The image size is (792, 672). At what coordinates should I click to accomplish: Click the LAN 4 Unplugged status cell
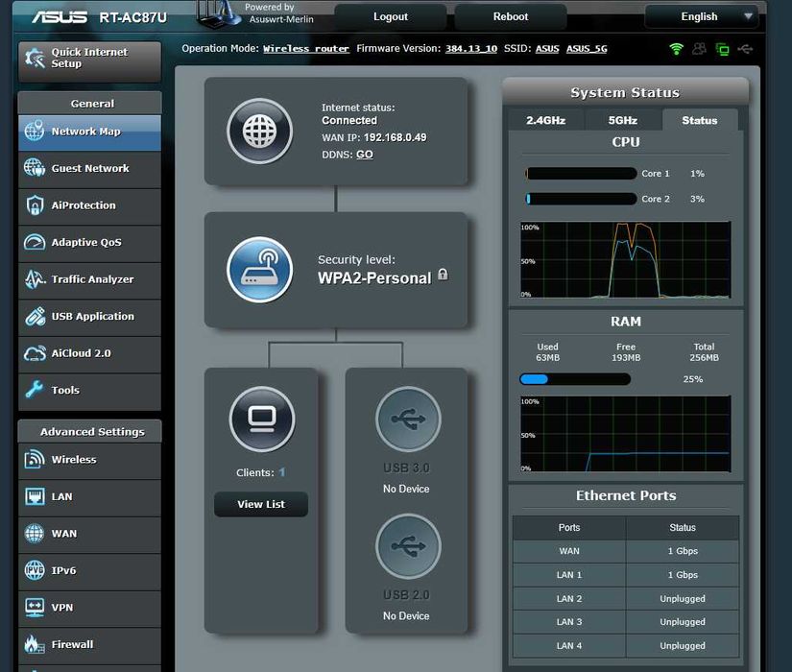coord(683,645)
